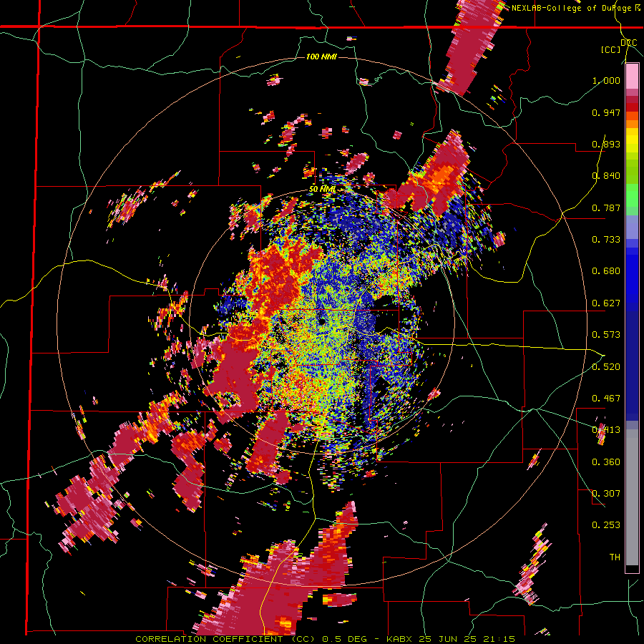Select the 1.000 value on the legend
Image resolution: width=644 pixels, height=644 pixels.
point(606,80)
